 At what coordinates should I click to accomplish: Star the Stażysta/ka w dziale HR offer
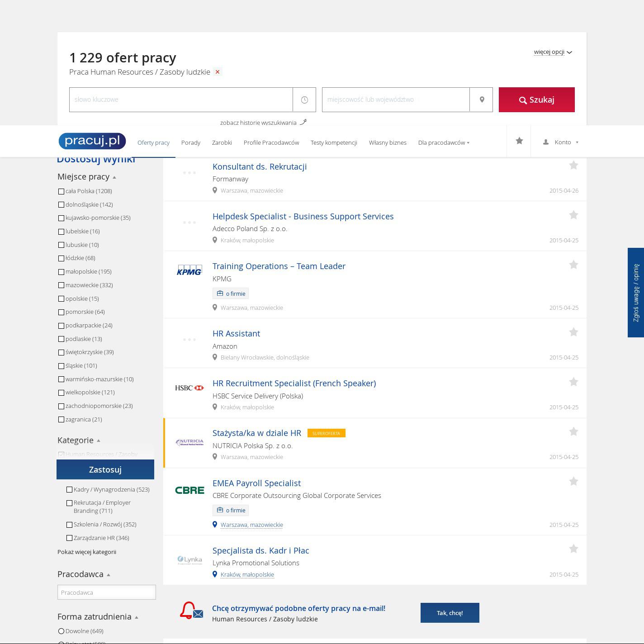(x=573, y=432)
